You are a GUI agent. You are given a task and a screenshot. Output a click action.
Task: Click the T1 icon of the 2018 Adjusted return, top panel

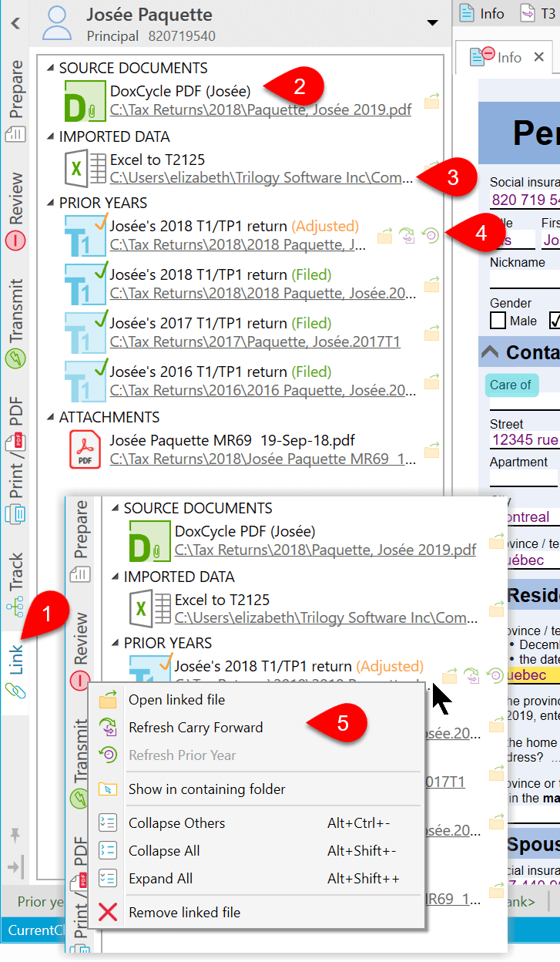(85, 236)
